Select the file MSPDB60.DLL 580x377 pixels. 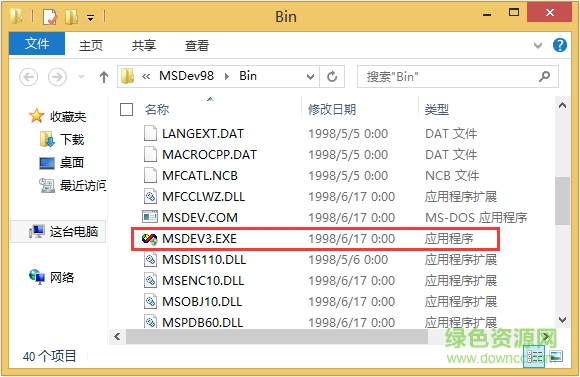203,323
